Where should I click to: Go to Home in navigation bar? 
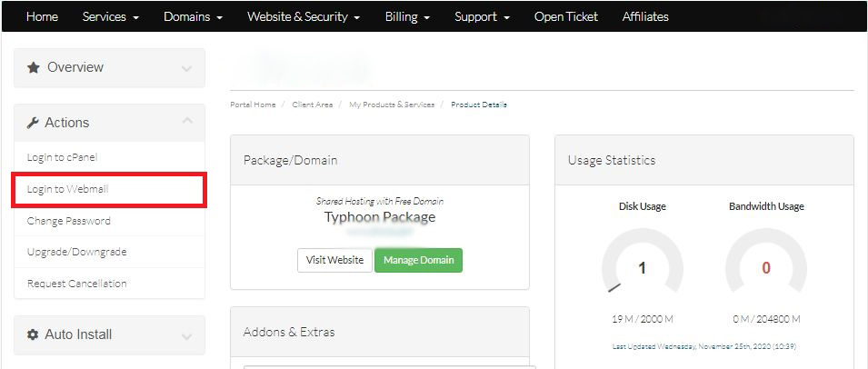[42, 16]
